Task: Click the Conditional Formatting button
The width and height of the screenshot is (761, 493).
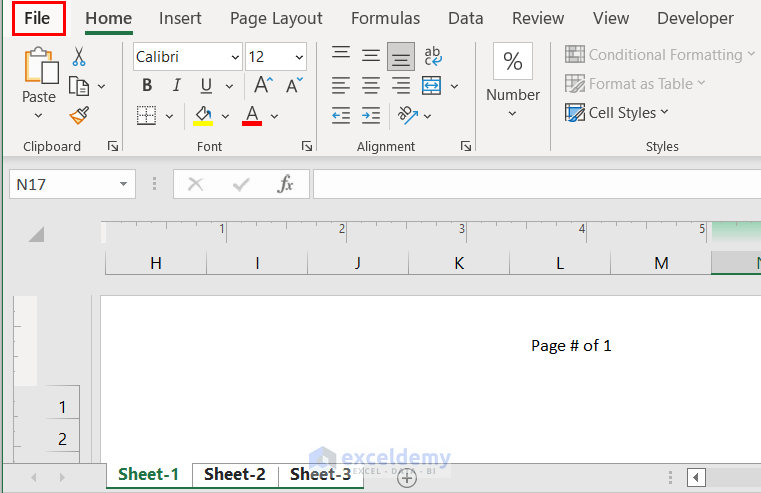Action: point(661,55)
